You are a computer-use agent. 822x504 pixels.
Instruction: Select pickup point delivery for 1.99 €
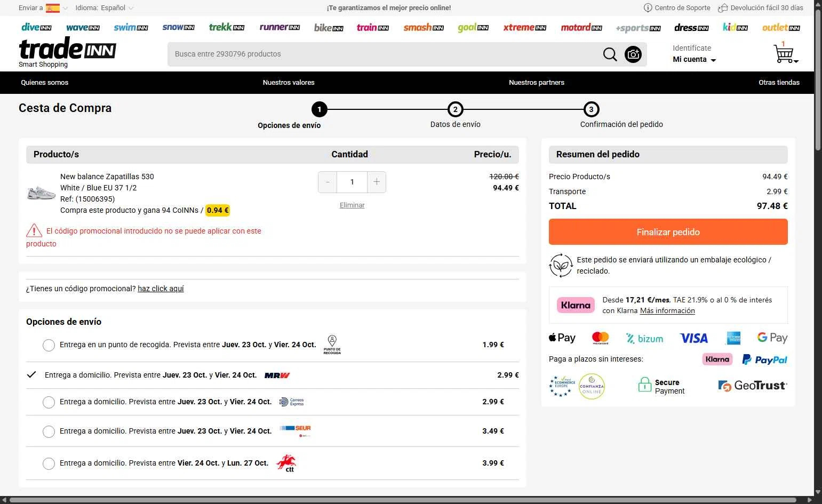point(49,345)
